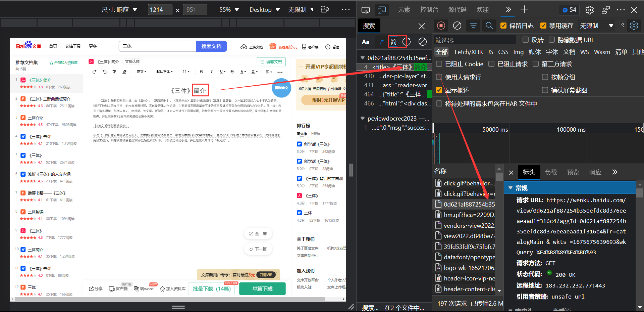Apply strikethrough formatting in editor toolbar
Screen dimensions: 644x312
pyautogui.click(x=232, y=72)
